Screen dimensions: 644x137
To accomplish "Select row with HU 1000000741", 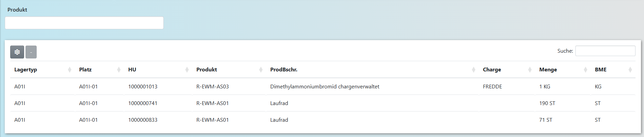I will tap(143, 103).
